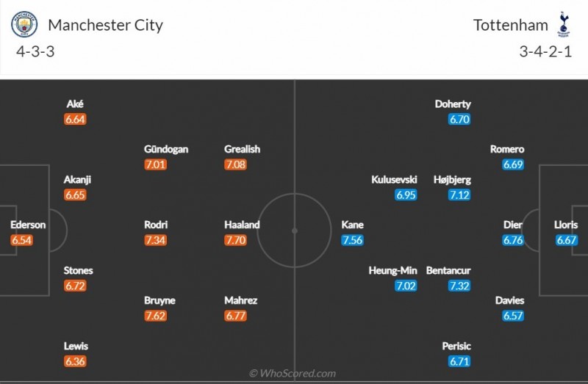
Task: Click Gündogan's player name
Action: (166, 149)
